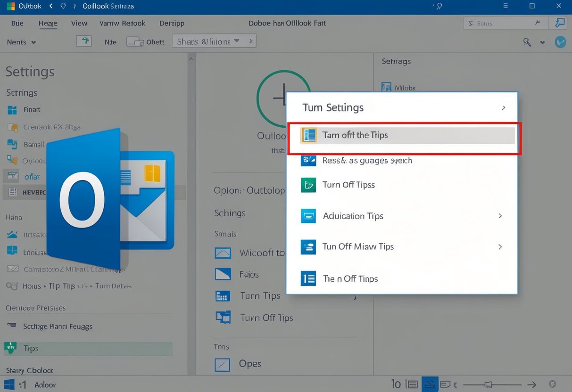Viewport: 572px width, 392px height.
Task: Click the 'ofar' sidebar item
Action: (28, 176)
